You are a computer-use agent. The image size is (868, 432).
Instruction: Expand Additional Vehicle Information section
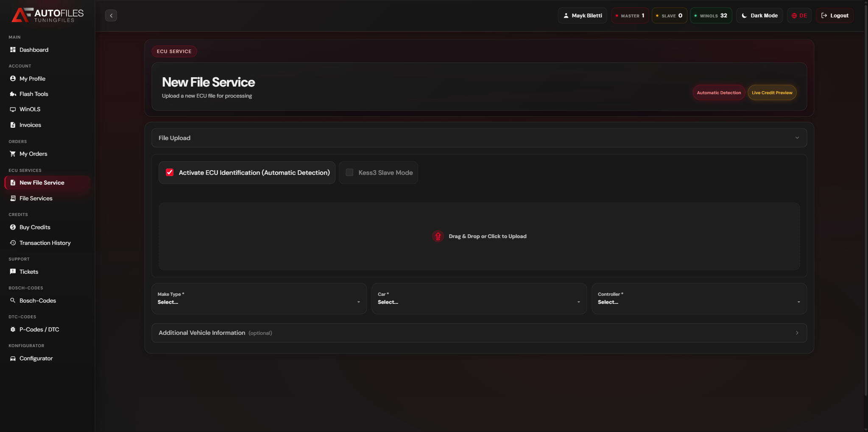(479, 333)
